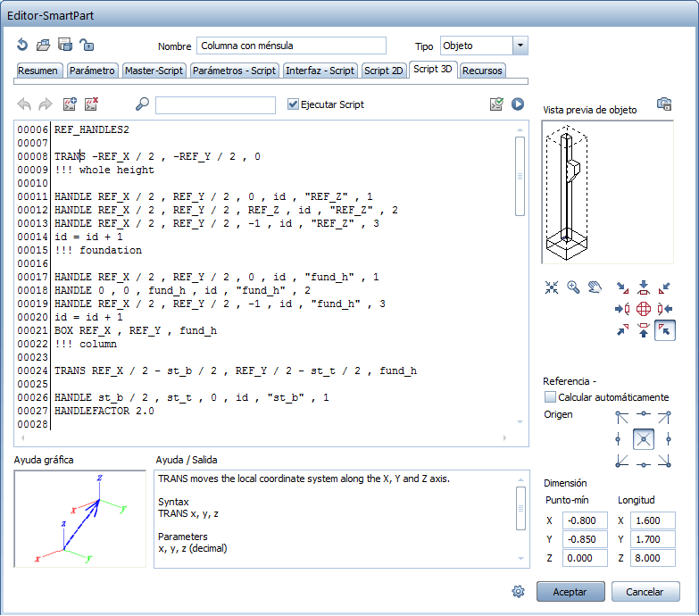Open the Parámetros - Script tab
The image size is (699, 616).
[235, 71]
